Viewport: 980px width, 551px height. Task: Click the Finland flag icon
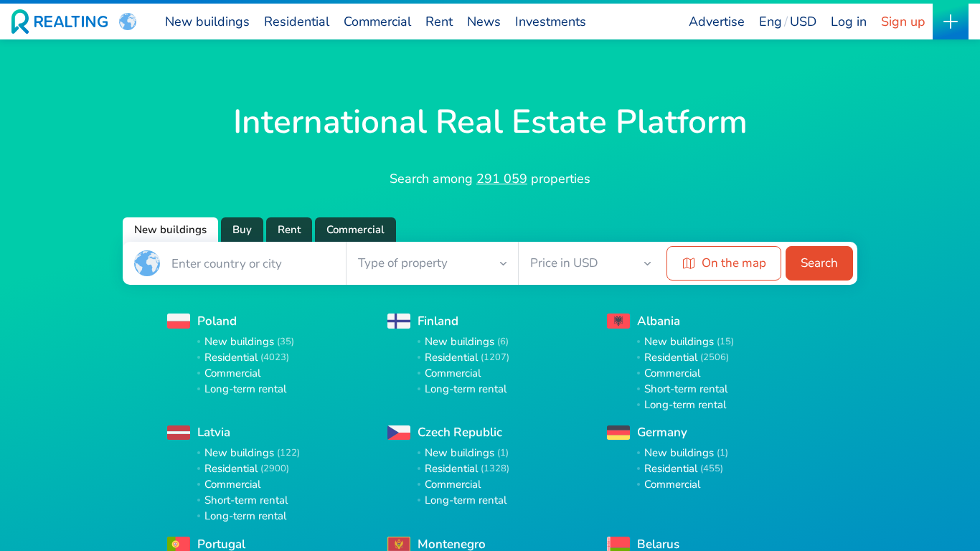tap(399, 321)
